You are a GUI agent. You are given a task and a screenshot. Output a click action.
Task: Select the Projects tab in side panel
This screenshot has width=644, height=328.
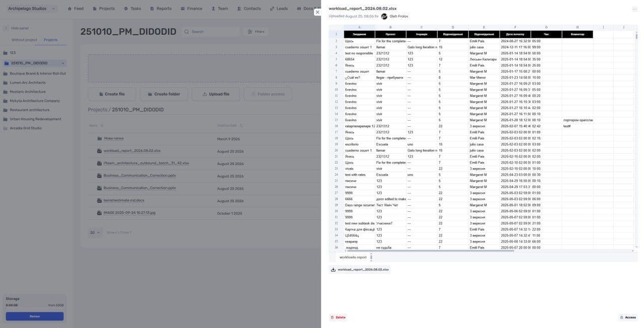(51, 40)
